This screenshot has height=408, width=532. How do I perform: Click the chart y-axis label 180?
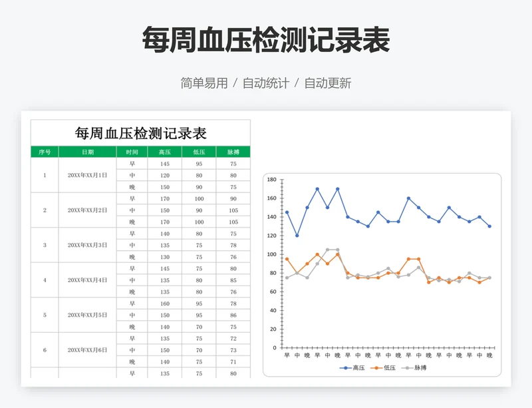(x=272, y=179)
